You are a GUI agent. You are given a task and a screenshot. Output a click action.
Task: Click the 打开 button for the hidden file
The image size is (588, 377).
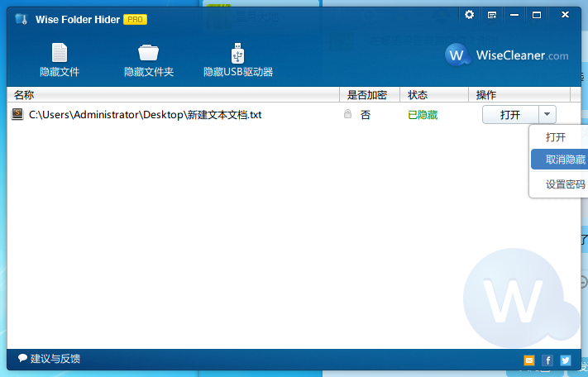pos(510,115)
